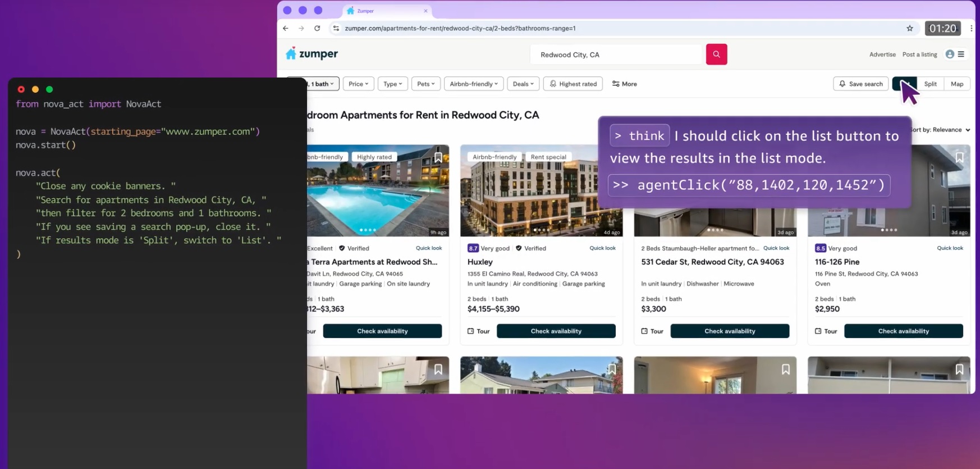Open the 1 bath beds/baths dropdown
Viewport: 980px width, 469px height.
tap(323, 84)
